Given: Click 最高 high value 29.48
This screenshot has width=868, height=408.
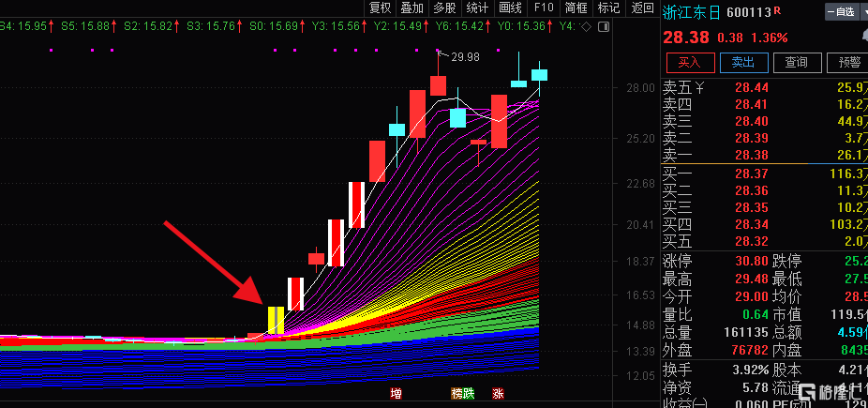Looking at the screenshot, I should tap(752, 279).
